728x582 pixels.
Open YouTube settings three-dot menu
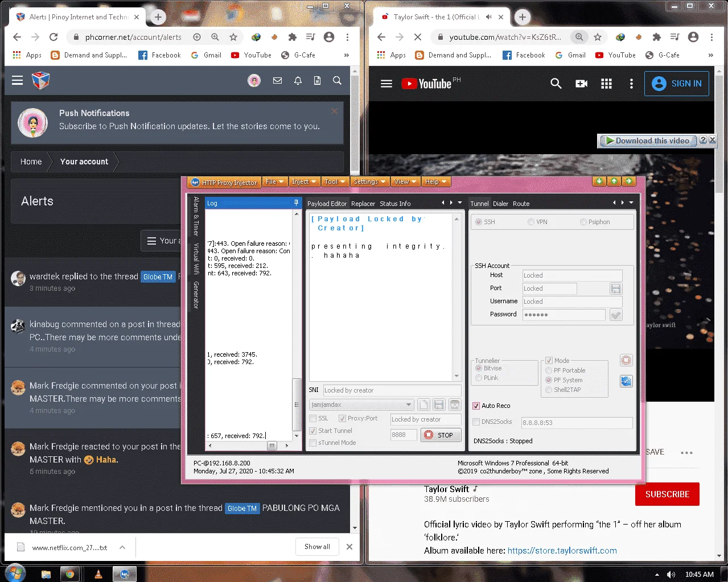coord(631,84)
